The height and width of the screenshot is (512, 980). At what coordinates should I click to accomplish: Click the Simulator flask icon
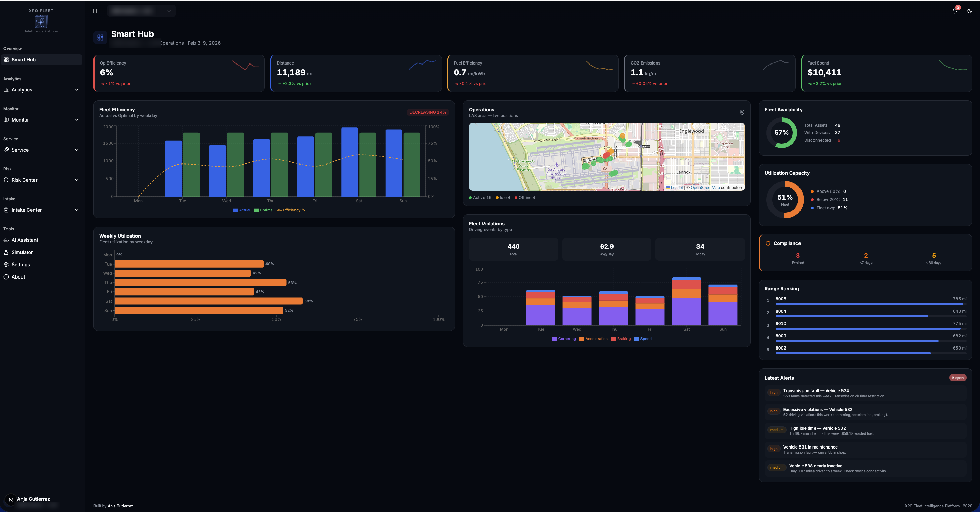[x=6, y=252]
